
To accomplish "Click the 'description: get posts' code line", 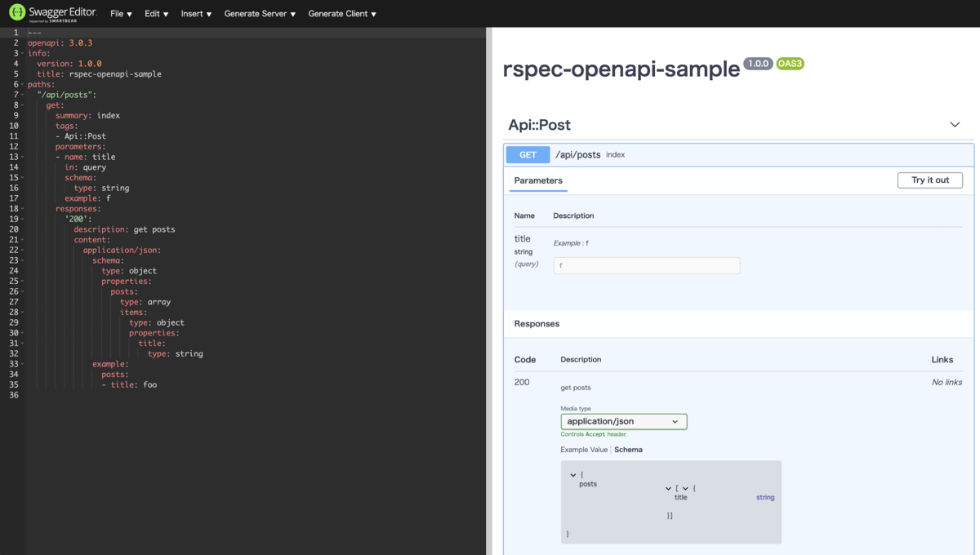I will 124,229.
